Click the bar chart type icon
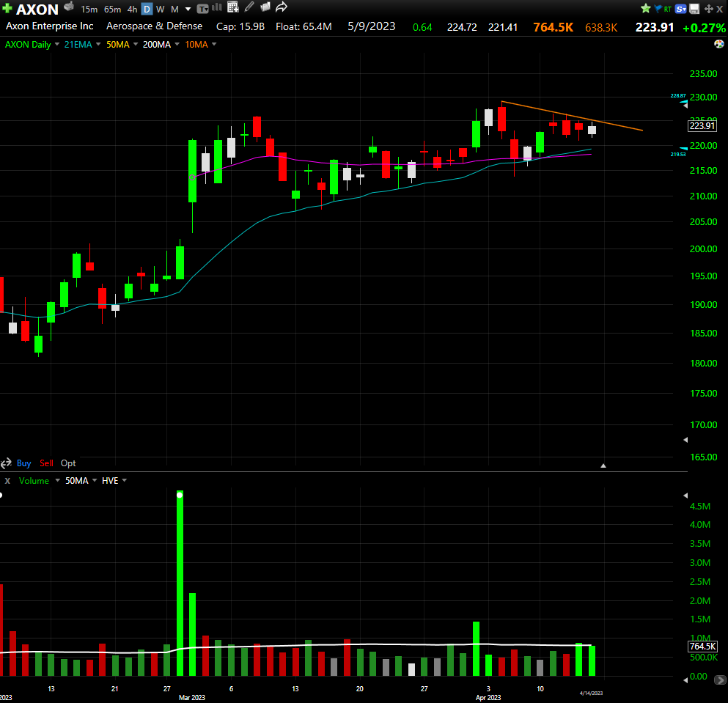The image size is (728, 703). (217, 7)
